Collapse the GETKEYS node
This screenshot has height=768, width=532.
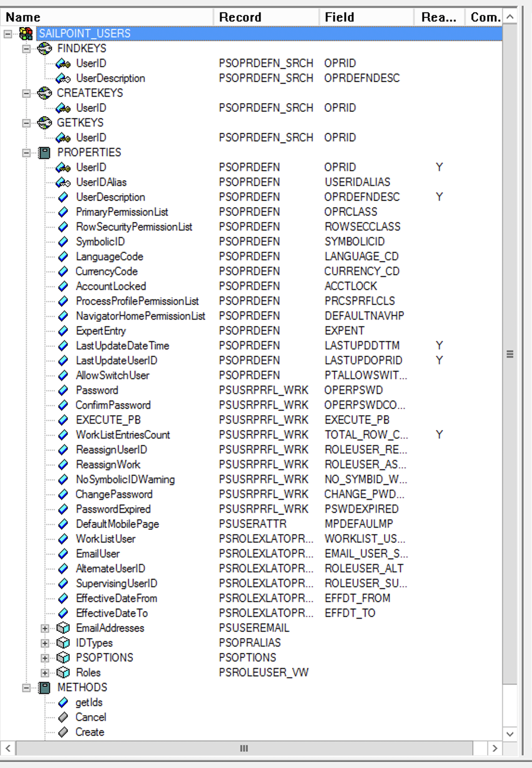26,123
